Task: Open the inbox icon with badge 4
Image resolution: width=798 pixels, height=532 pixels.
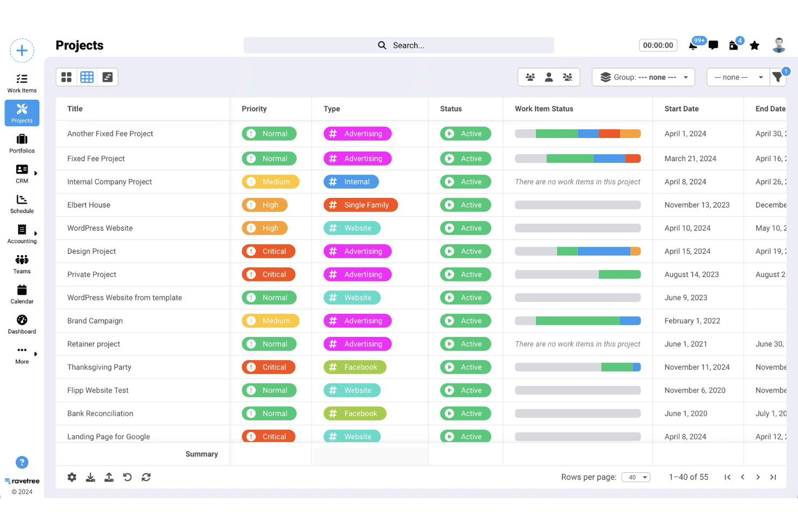Action: tap(733, 45)
